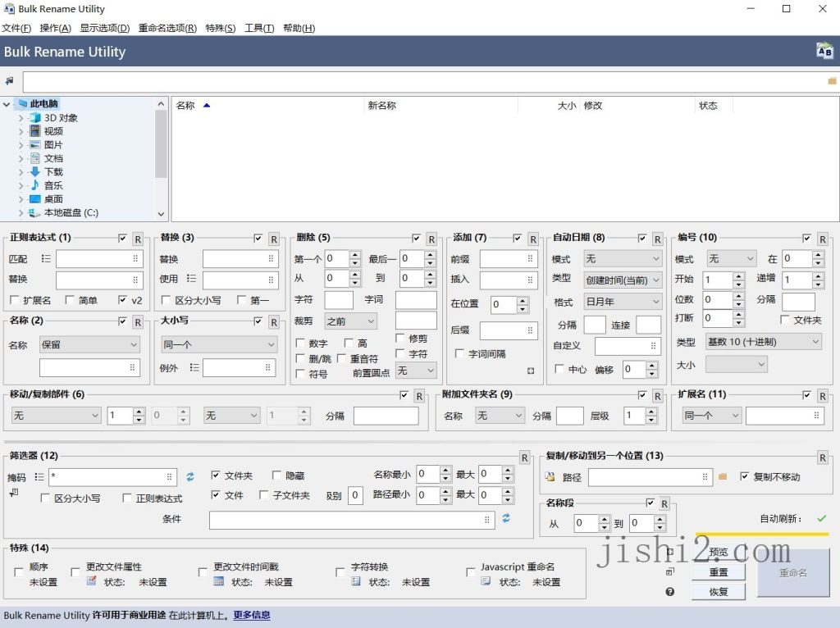Enable the Javascript 重命名 checkbox
Screen dimensions: 840x628
[470, 571]
